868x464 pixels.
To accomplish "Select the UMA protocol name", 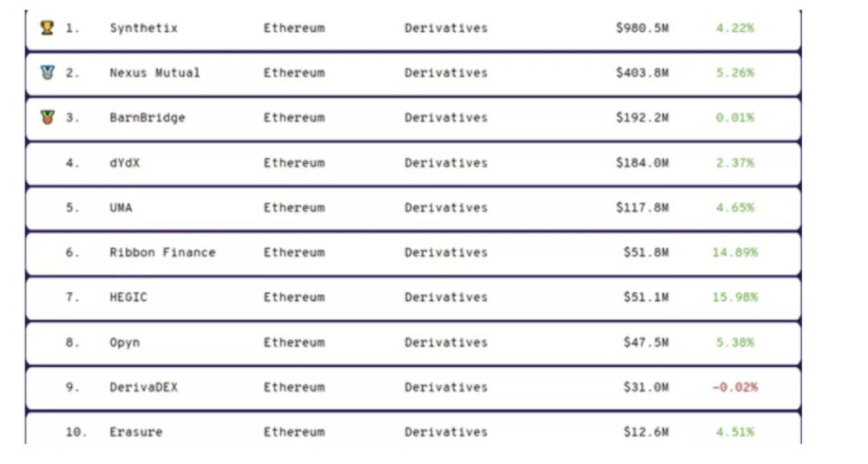I will point(121,208).
